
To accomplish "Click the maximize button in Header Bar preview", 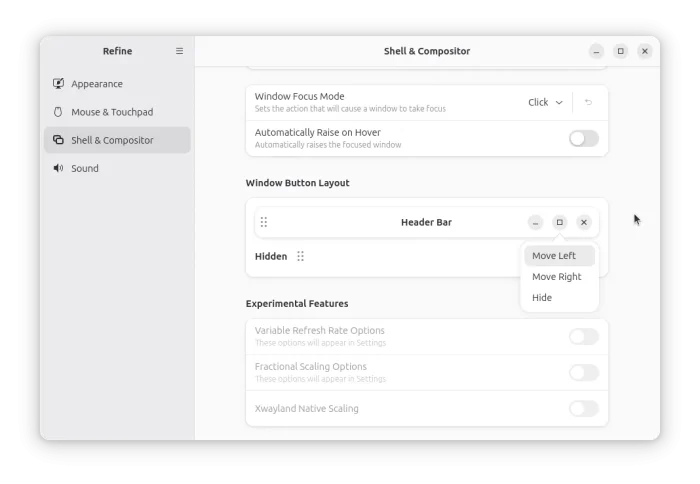I will coord(559,222).
